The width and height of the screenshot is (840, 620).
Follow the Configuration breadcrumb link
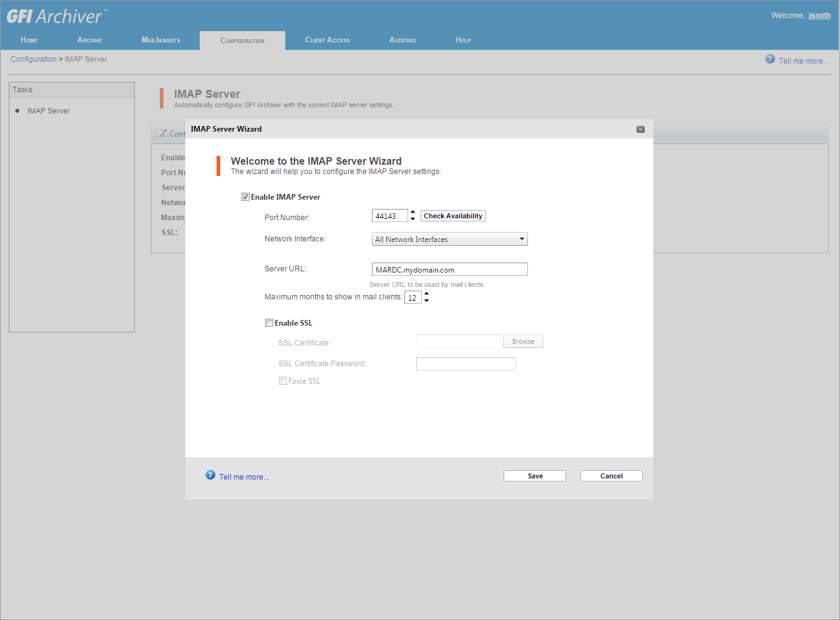coord(34,59)
